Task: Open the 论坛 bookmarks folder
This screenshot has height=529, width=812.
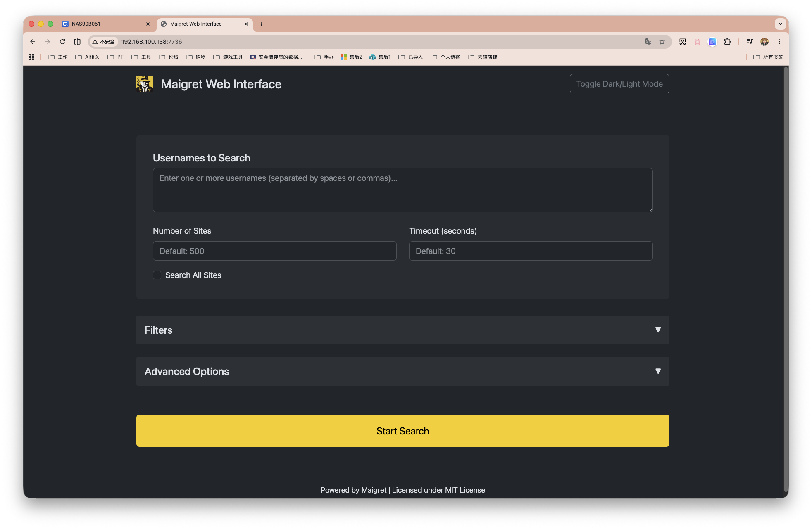Action: click(169, 57)
